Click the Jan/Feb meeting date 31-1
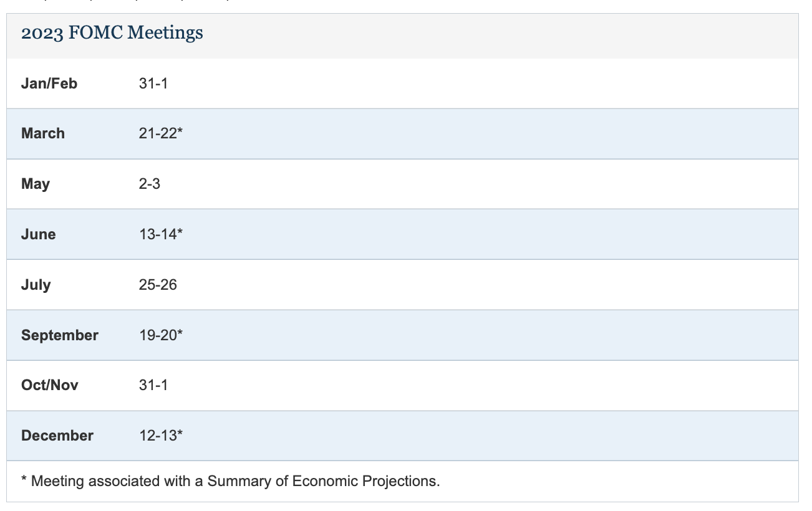Image resolution: width=812 pixels, height=511 pixels. [153, 83]
